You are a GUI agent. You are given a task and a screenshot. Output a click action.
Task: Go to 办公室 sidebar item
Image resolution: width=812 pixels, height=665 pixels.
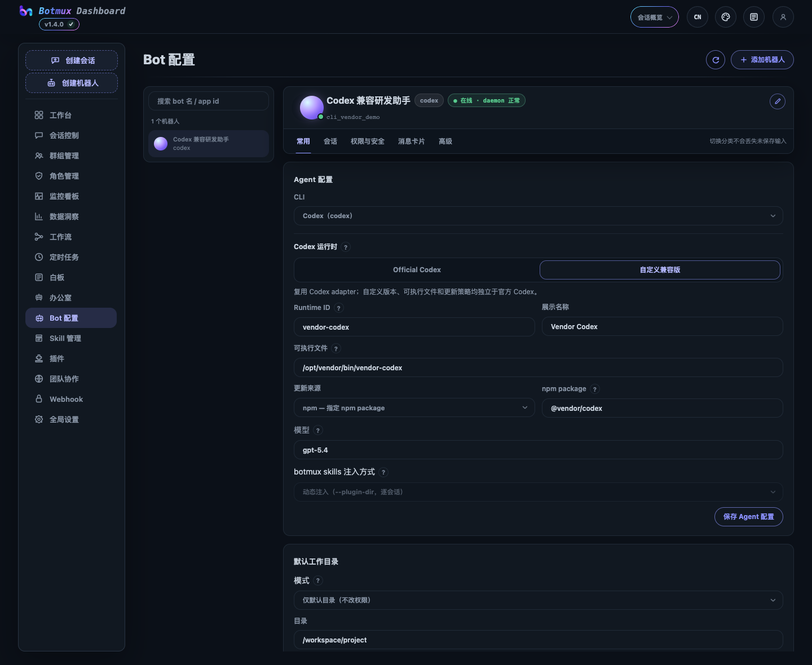point(71,298)
